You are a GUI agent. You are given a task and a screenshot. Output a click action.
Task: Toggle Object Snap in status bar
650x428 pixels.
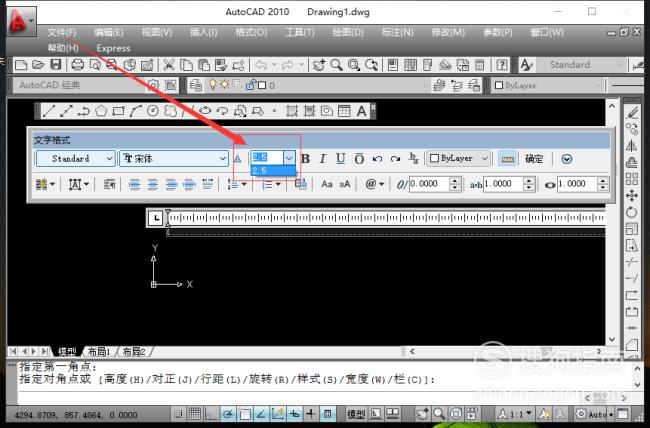pos(244,413)
